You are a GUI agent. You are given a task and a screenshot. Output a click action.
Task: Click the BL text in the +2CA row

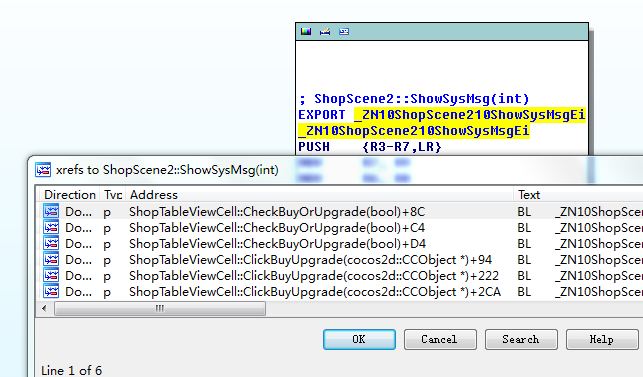pos(524,292)
